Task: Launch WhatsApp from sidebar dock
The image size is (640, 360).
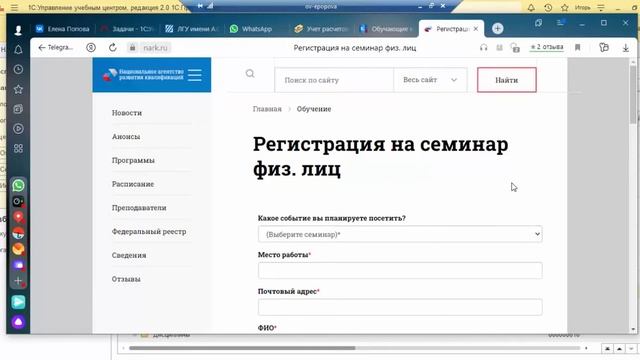Action: pos(18,185)
